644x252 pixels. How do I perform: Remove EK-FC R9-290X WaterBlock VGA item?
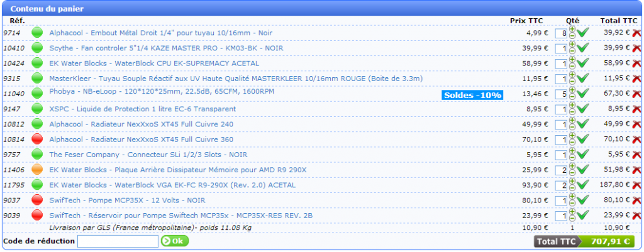(636, 185)
